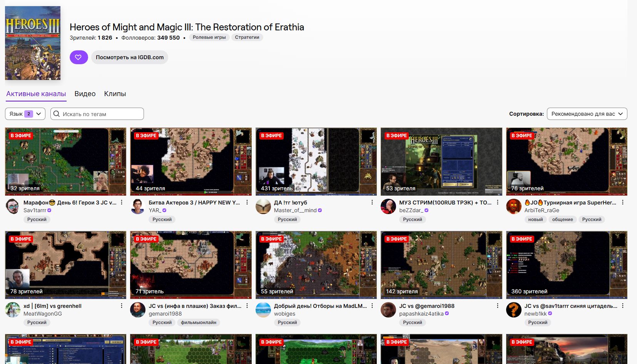Click the purple heart follow button
This screenshot has height=364, width=637.
click(79, 57)
